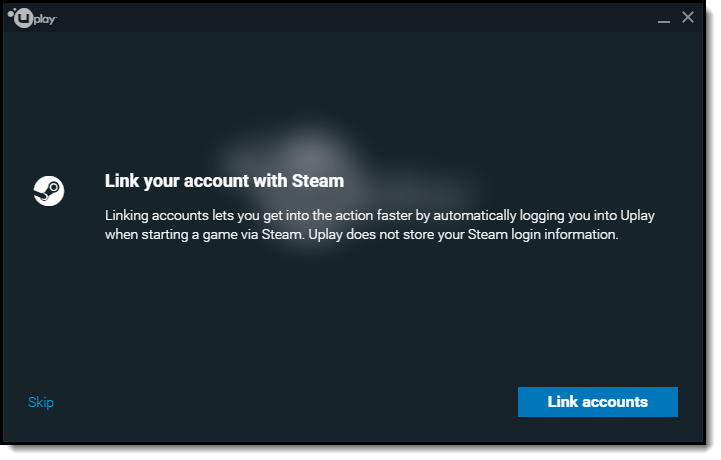Click the word Steam in the heading
This screenshot has width=721, height=460.
click(x=318, y=181)
